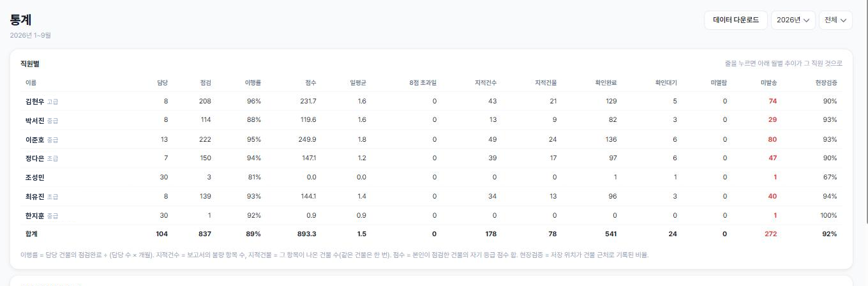The height and width of the screenshot is (286, 868).
Task: Select the 이준호 employee row name
Action: 35,140
